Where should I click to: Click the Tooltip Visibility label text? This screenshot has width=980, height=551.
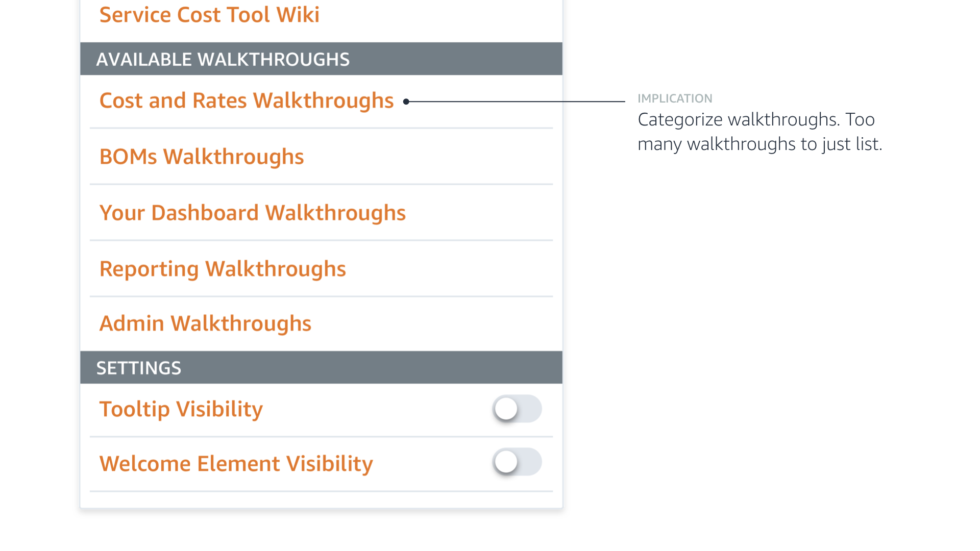click(181, 409)
